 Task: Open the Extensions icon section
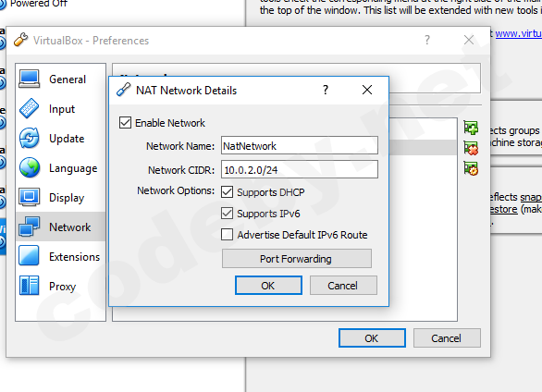pos(29,255)
